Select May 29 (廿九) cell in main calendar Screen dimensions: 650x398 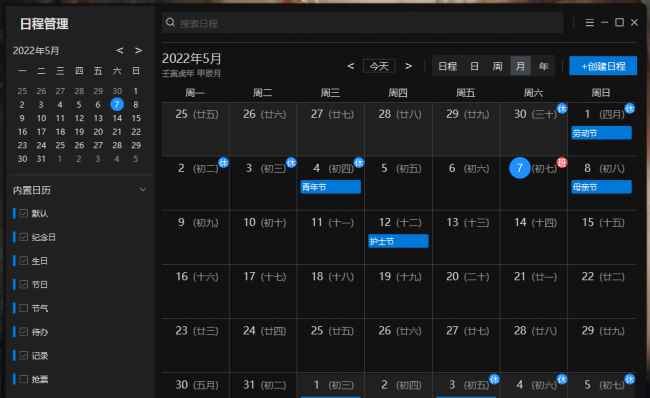tap(602, 345)
